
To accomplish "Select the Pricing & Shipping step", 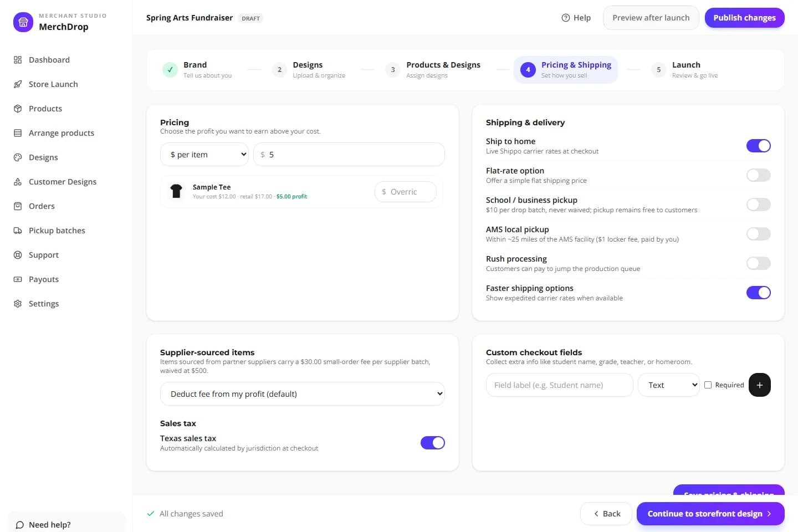I will coord(566,70).
